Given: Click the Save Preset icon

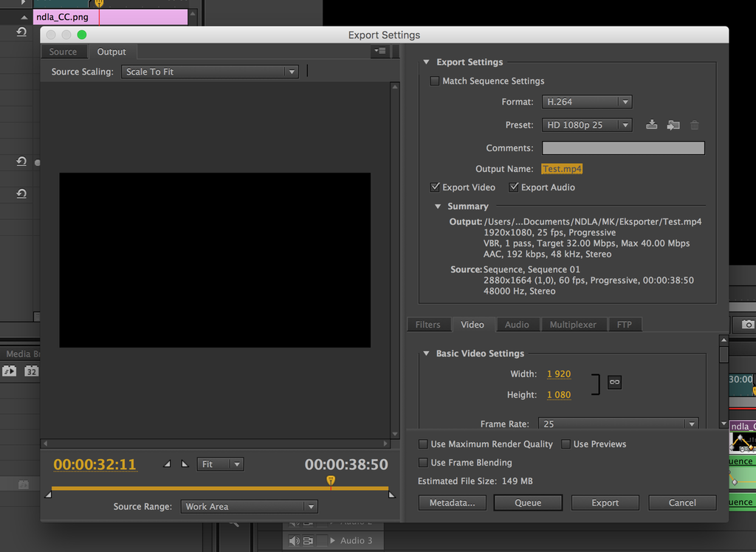Looking at the screenshot, I should pos(651,125).
